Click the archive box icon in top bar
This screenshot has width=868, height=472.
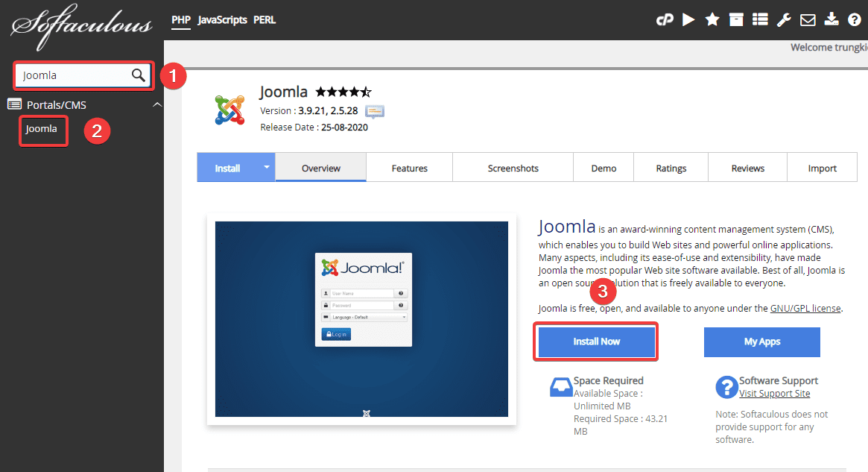pos(736,20)
